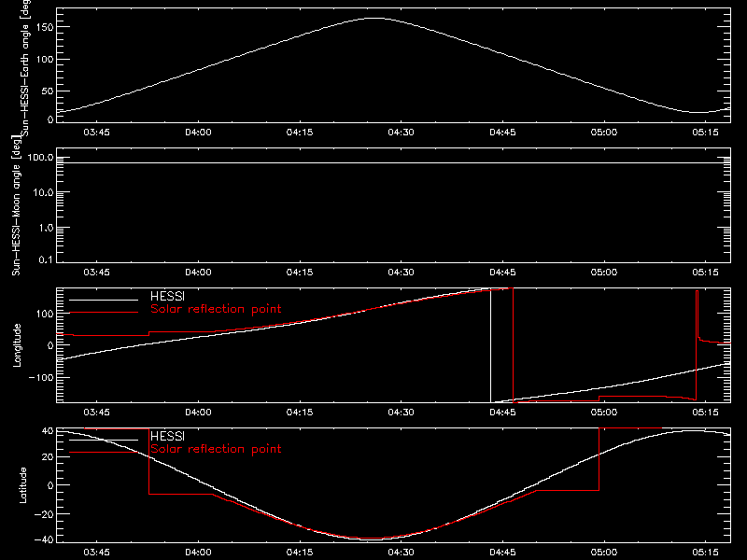Click the 40 tick label in the Latitude plot

click(x=48, y=431)
